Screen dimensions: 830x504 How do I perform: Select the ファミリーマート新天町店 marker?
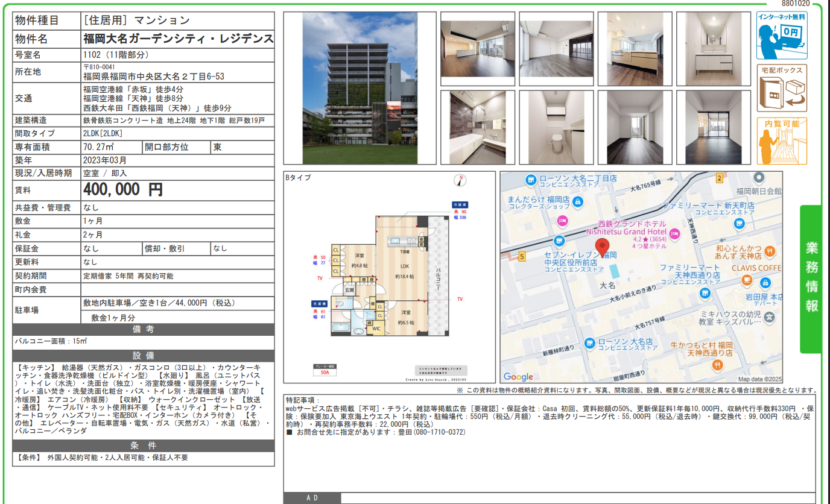click(x=737, y=223)
